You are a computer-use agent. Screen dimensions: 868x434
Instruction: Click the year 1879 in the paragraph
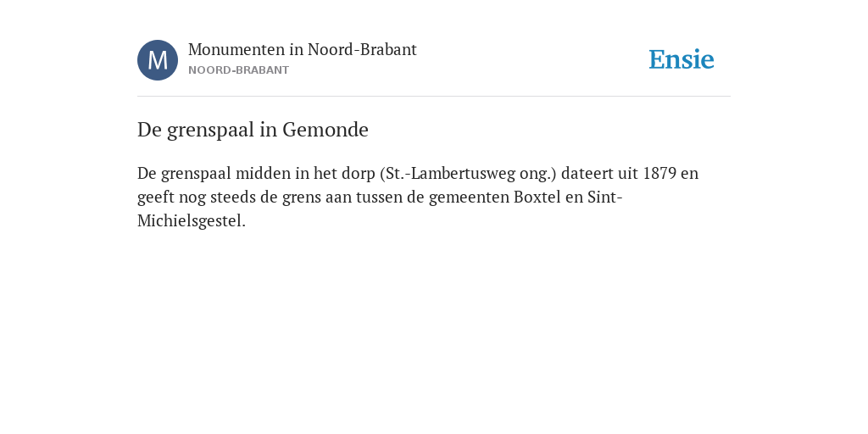point(659,173)
